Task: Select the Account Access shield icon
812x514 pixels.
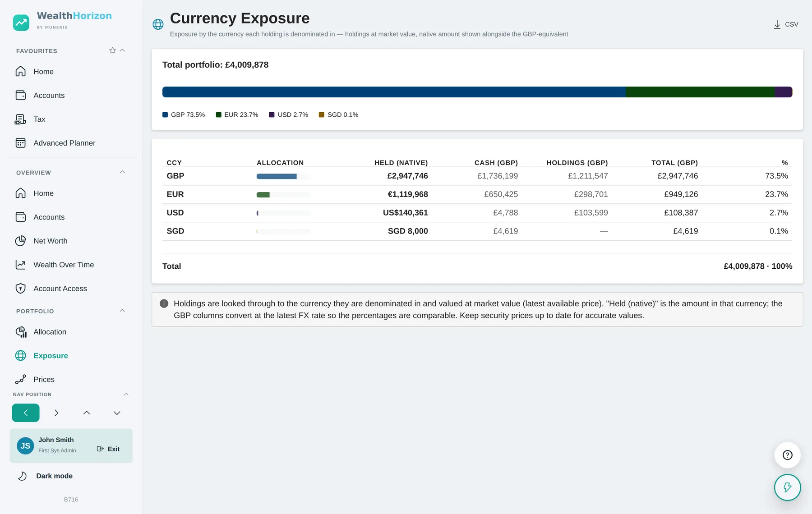Action: (21, 289)
